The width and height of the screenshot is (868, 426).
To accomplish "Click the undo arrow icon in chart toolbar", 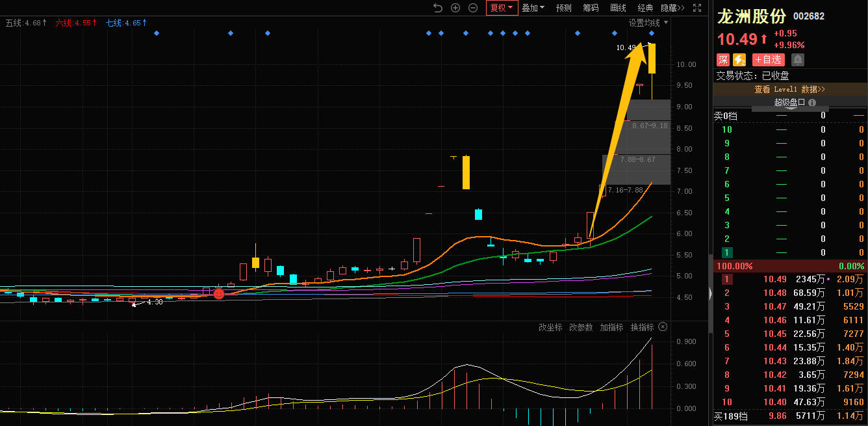I will [437, 8].
